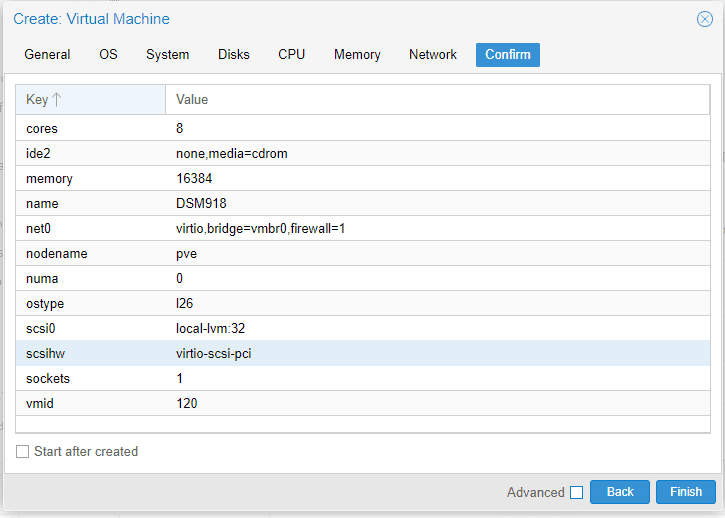Go to the System tab
Viewport: 725px width, 518px height.
coord(167,55)
